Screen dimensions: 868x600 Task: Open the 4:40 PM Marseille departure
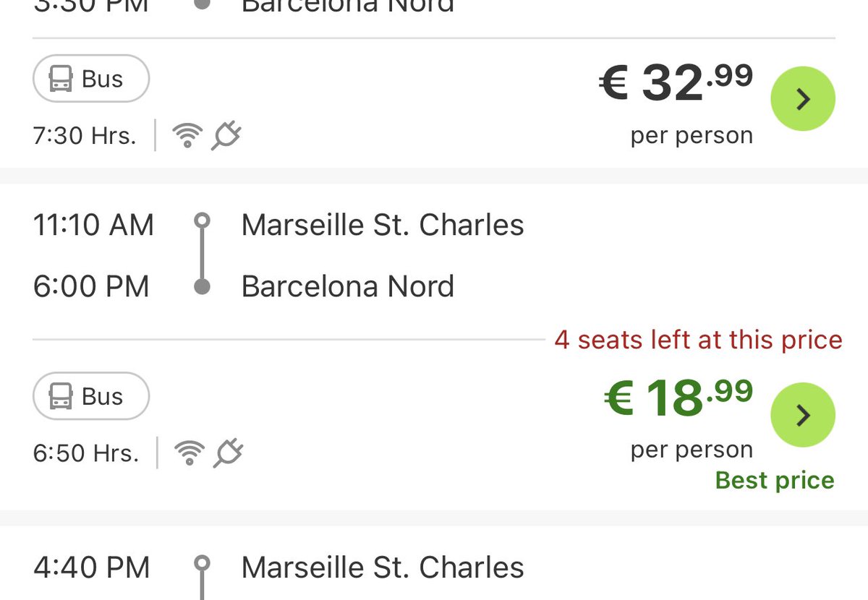(91, 567)
